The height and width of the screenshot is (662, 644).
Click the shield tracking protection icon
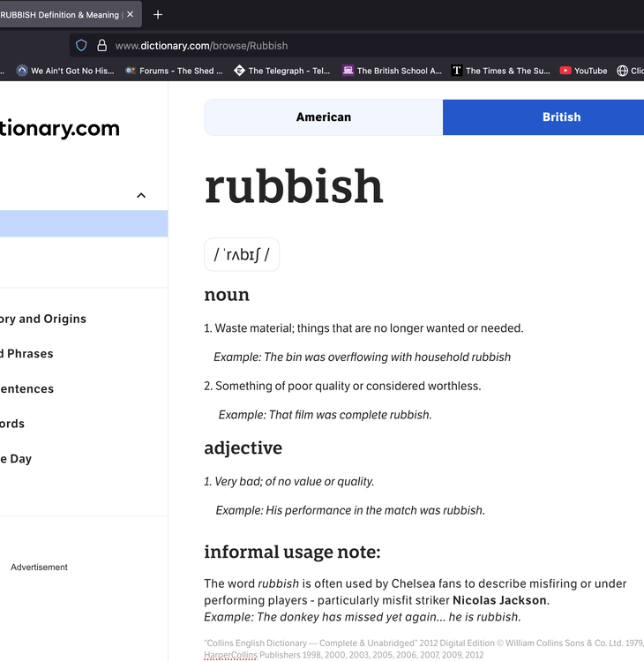(x=81, y=46)
